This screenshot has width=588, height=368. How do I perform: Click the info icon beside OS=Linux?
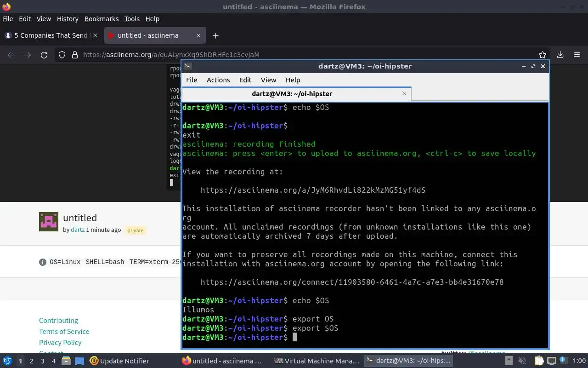click(43, 262)
